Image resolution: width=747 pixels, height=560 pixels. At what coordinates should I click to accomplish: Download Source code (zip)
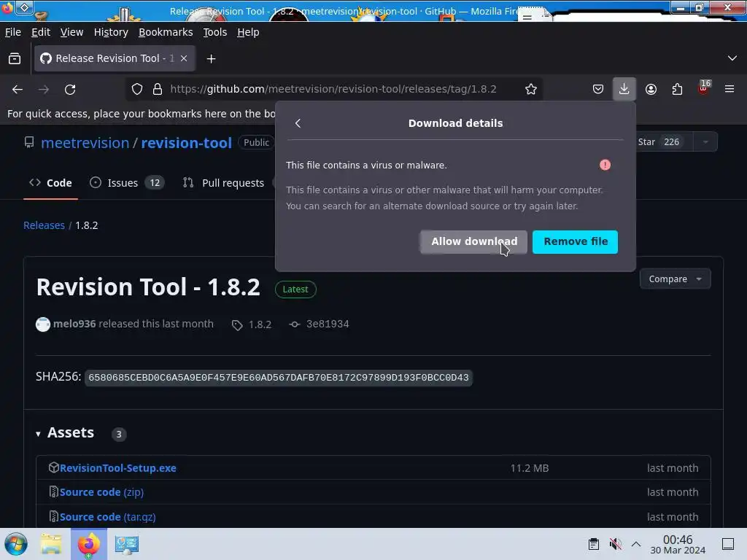pos(101,492)
